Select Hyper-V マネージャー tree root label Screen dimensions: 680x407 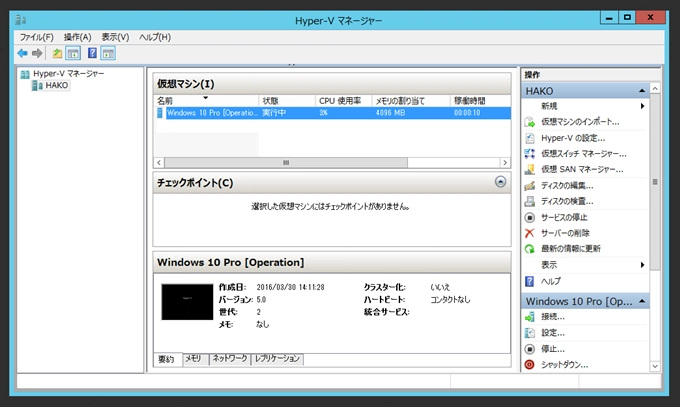tap(69, 74)
